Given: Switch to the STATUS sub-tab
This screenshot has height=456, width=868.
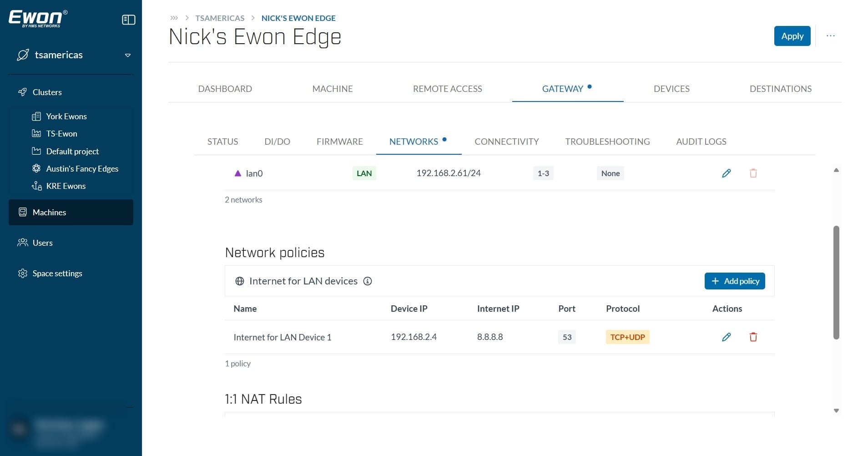Looking at the screenshot, I should click(x=223, y=142).
